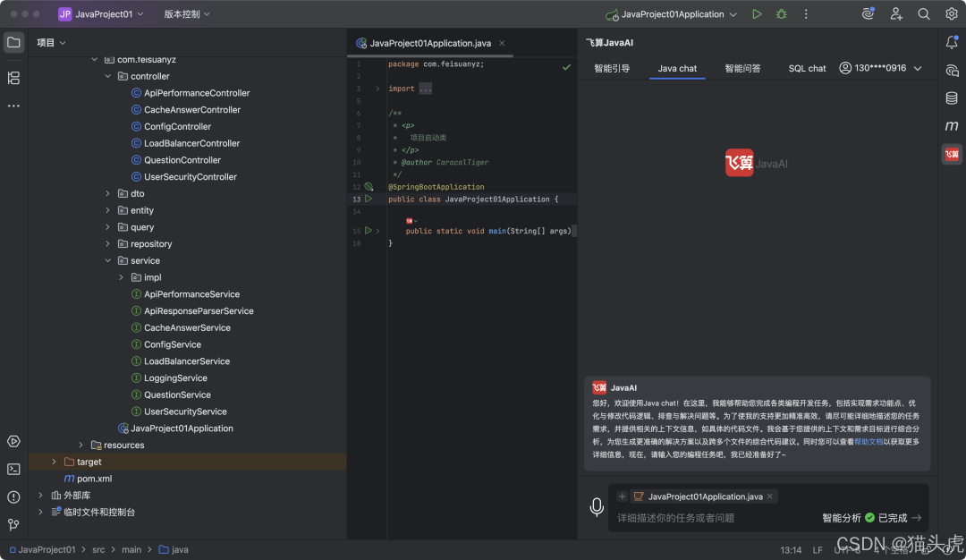
Task: Expand the repository package
Action: click(x=108, y=244)
